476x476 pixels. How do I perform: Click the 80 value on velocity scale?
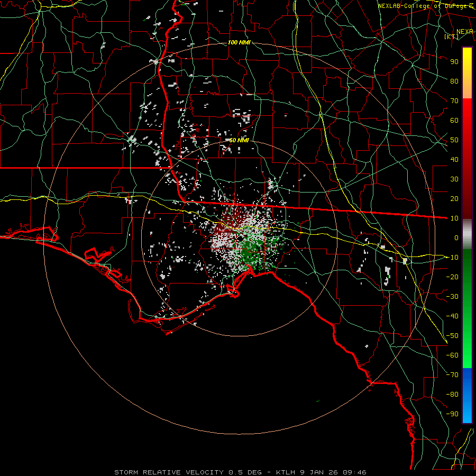pos(454,81)
